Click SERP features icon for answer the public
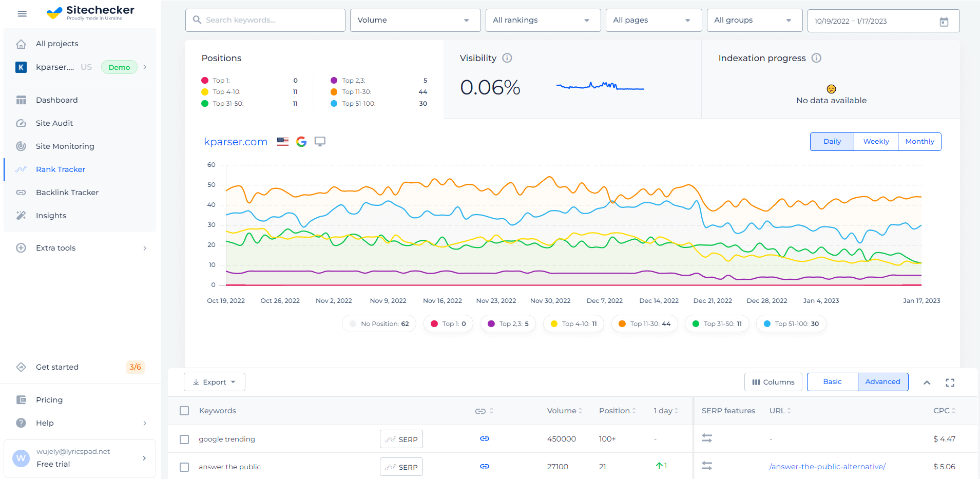980x479 pixels. click(x=707, y=466)
